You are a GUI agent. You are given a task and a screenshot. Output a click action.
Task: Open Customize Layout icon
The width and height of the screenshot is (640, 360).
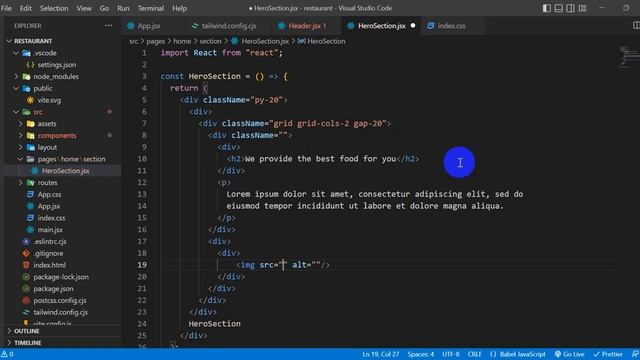582,8
